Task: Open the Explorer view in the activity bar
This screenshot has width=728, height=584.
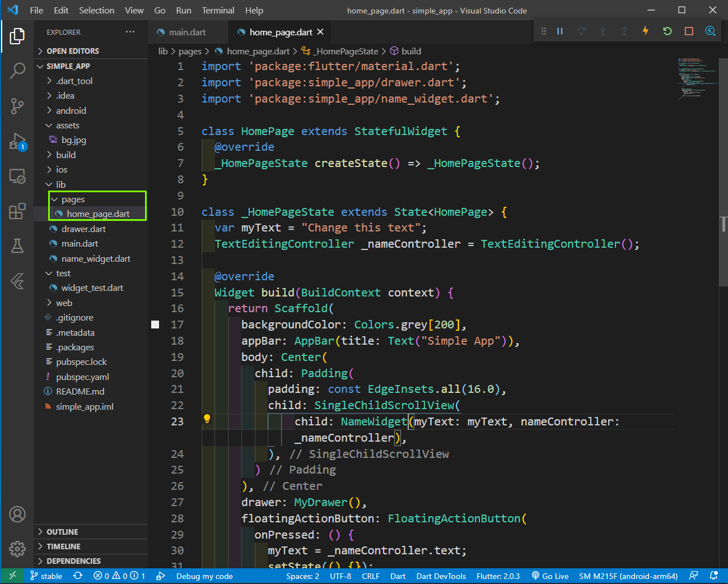Action: pyautogui.click(x=17, y=36)
